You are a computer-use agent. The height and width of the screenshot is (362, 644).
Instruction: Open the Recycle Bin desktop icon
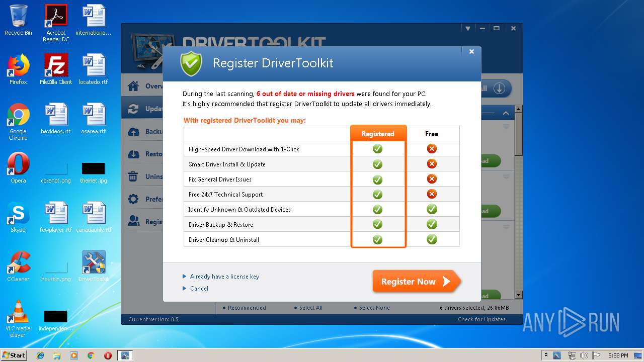coord(18,20)
